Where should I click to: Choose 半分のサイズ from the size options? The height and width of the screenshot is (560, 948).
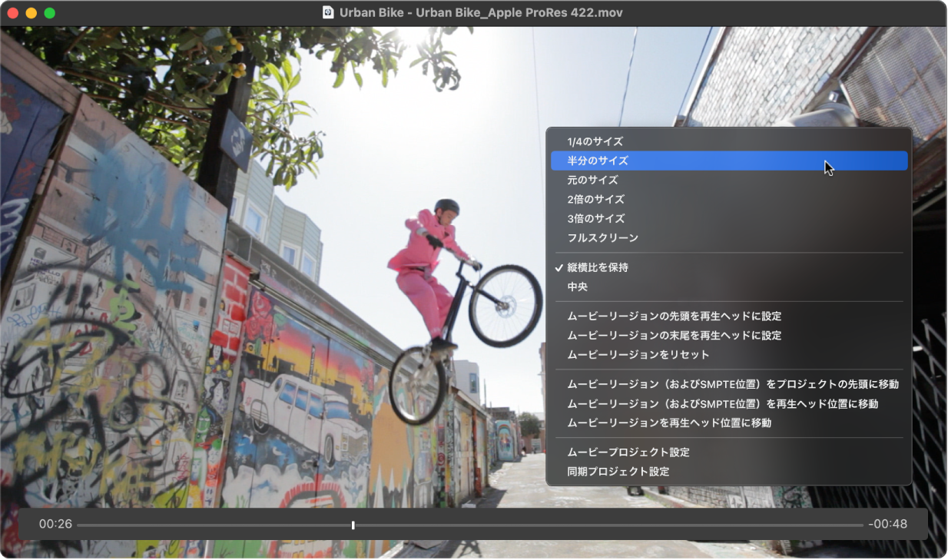tap(599, 161)
